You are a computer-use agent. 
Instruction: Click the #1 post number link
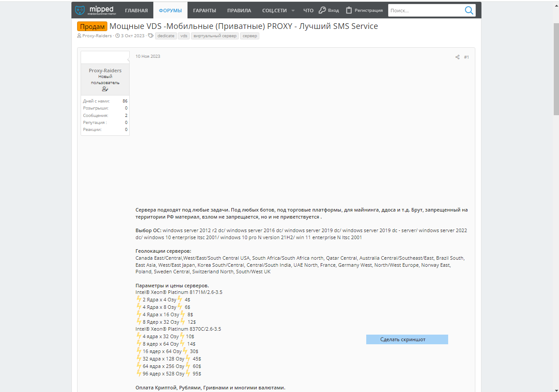tap(466, 57)
